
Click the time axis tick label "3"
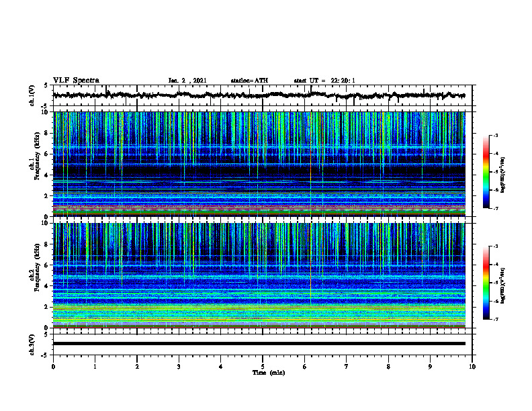click(x=179, y=367)
